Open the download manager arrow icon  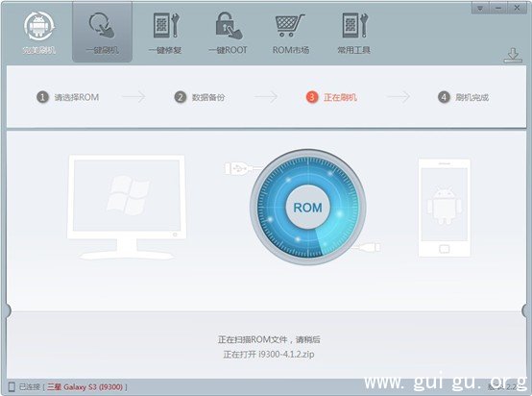click(x=513, y=56)
